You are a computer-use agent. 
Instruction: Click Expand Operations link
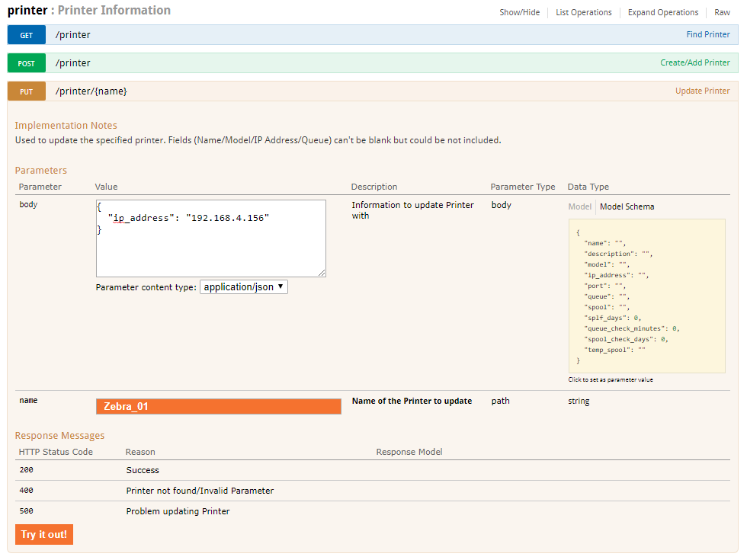click(662, 12)
